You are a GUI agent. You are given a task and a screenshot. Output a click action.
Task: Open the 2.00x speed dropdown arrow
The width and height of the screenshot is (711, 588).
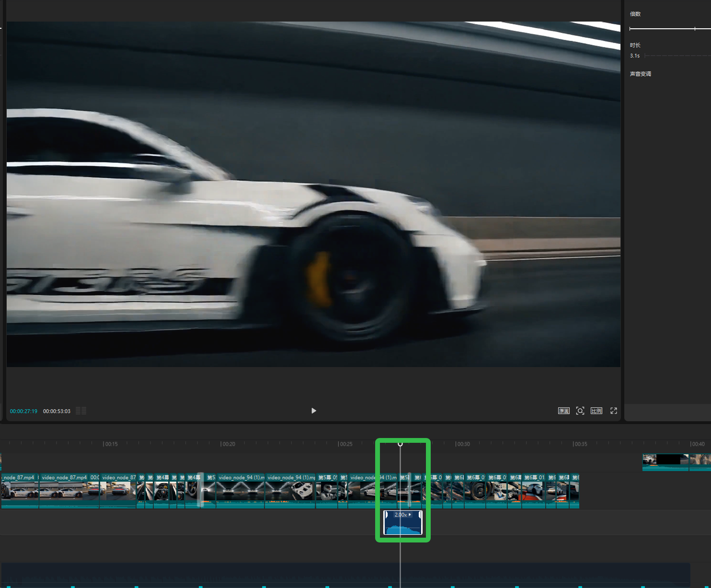[410, 515]
